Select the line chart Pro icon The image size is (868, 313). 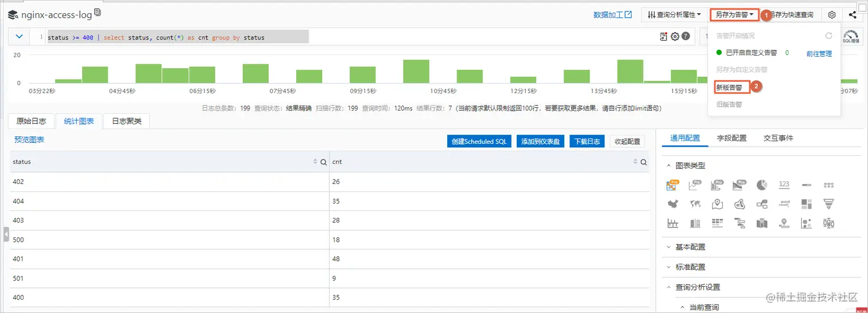[695, 185]
